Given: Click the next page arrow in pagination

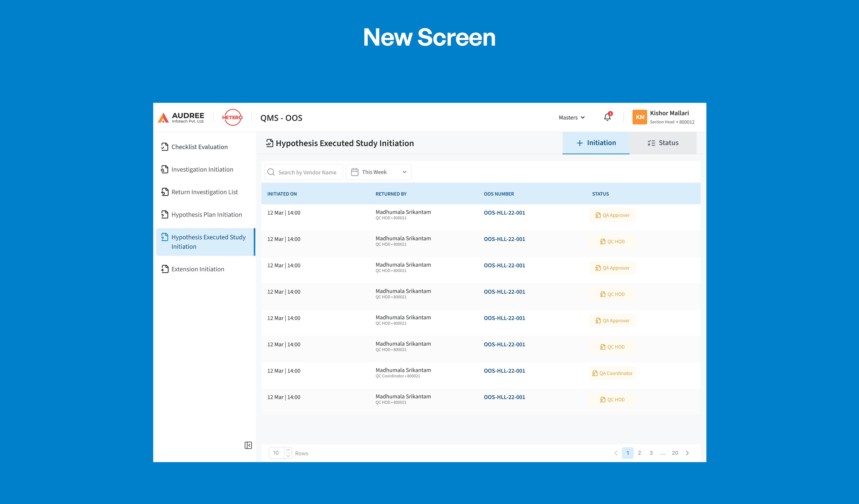Looking at the screenshot, I should click(x=687, y=453).
